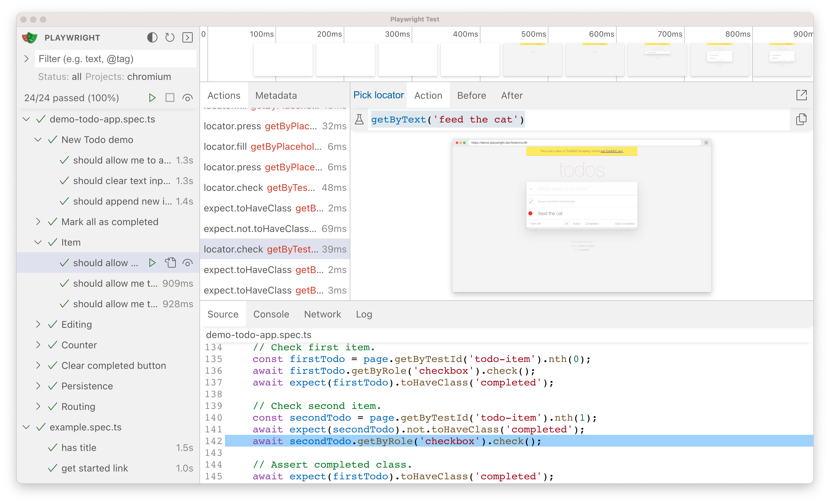
Task: Collapse example.spec.ts file group
Action: (27, 427)
